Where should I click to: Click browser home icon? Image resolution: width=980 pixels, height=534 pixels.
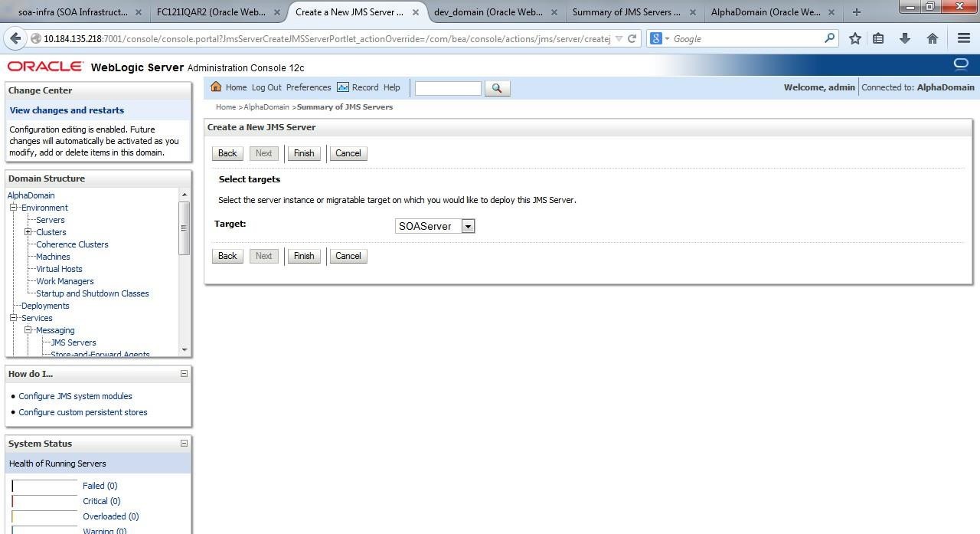point(932,38)
